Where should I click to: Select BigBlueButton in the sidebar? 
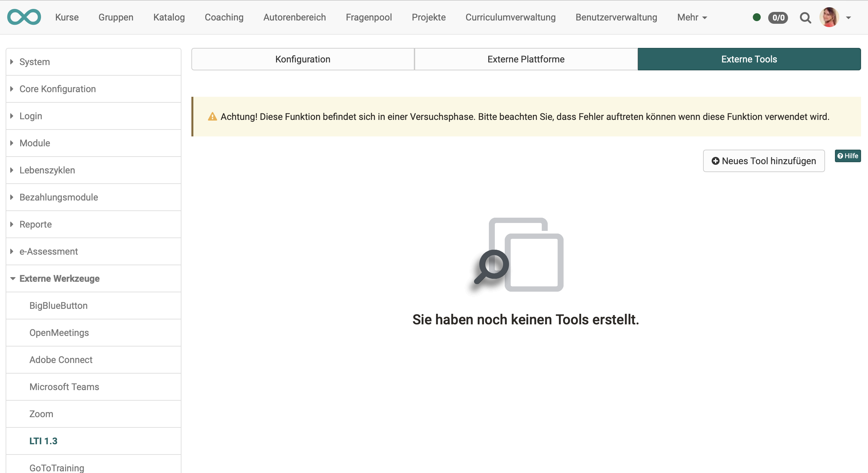point(58,306)
